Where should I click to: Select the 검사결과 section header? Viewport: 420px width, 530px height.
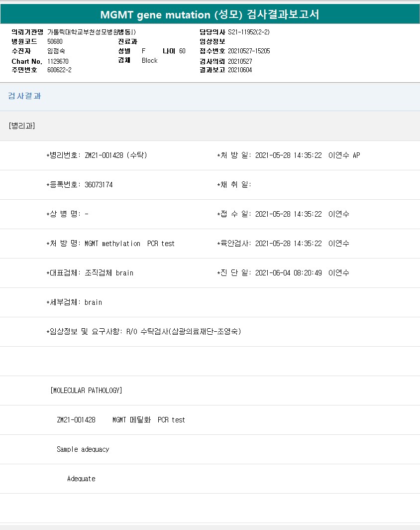(24, 96)
